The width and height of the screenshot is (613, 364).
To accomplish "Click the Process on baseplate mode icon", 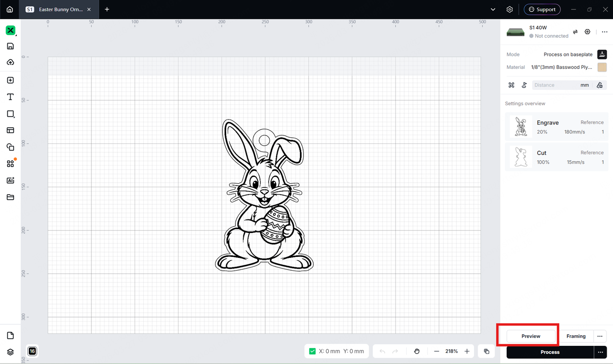I will 602,54.
